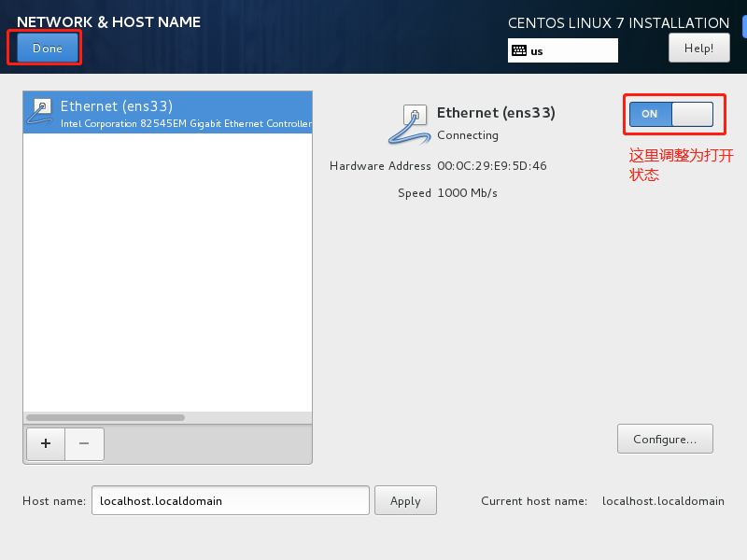The height and width of the screenshot is (560, 747).
Task: Click the Intel Corporation 82545EM controller description
Action: point(186,124)
